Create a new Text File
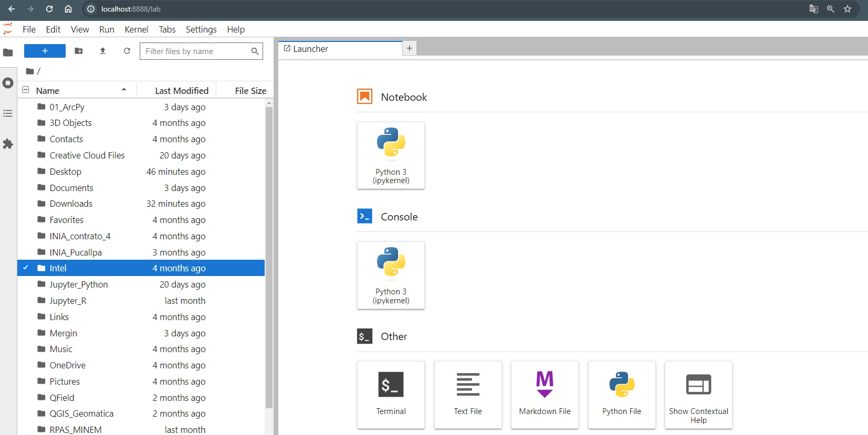 coord(468,395)
